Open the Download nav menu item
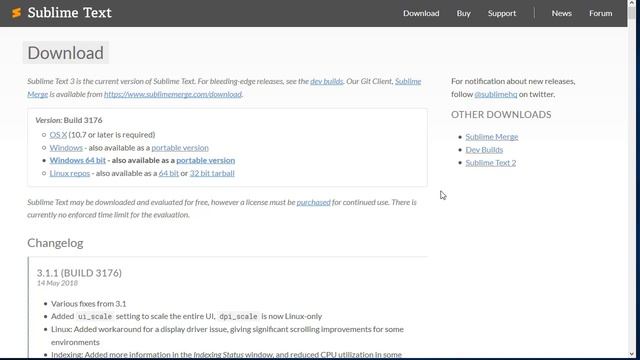 [x=421, y=13]
